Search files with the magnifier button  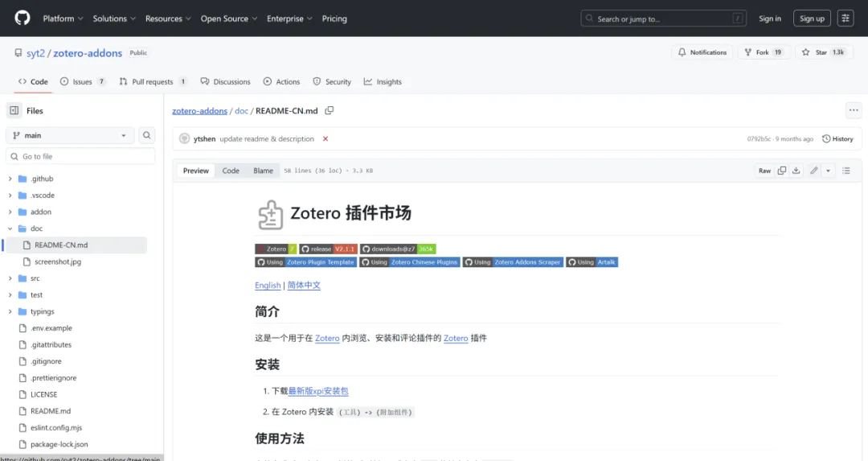pyautogui.click(x=147, y=135)
